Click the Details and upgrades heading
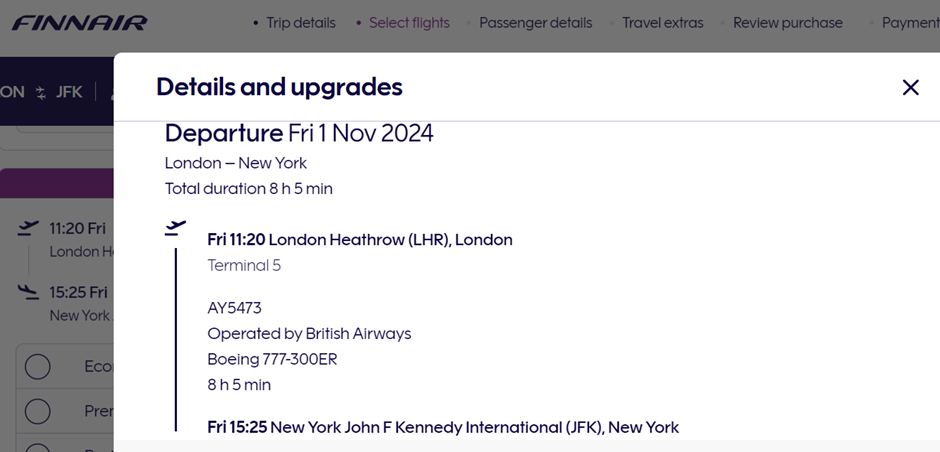 (x=279, y=87)
